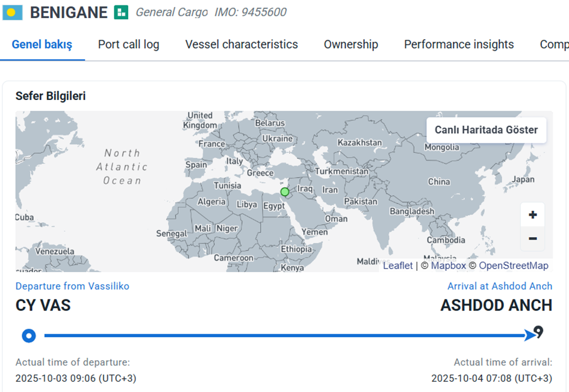Click the departure circle on route line

click(28, 335)
